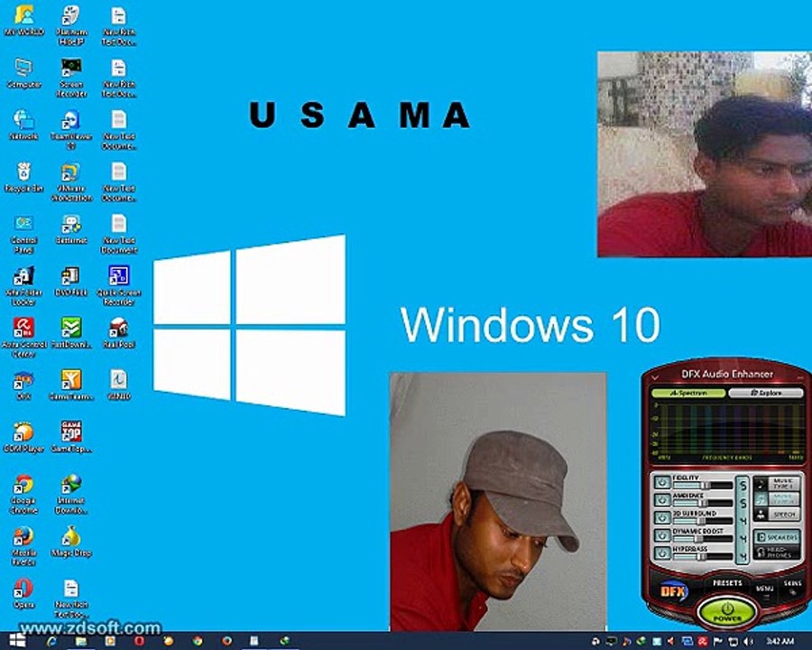This screenshot has height=650, width=812.
Task: Switch to the Explore tab in DFX
Action: [766, 393]
